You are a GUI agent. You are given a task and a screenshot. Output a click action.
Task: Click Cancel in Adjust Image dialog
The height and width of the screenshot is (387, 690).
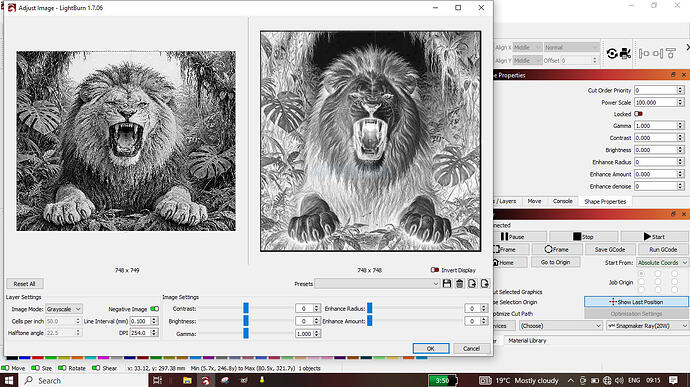pyautogui.click(x=471, y=348)
